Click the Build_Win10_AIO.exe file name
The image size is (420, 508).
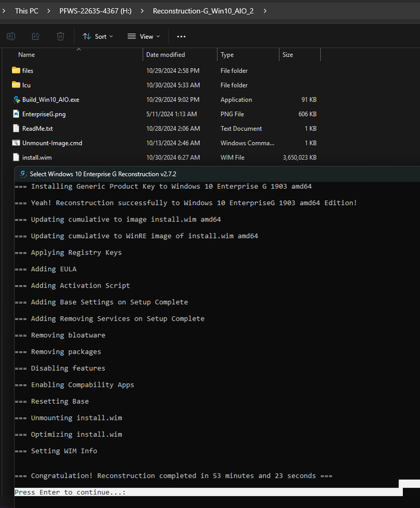(51, 100)
